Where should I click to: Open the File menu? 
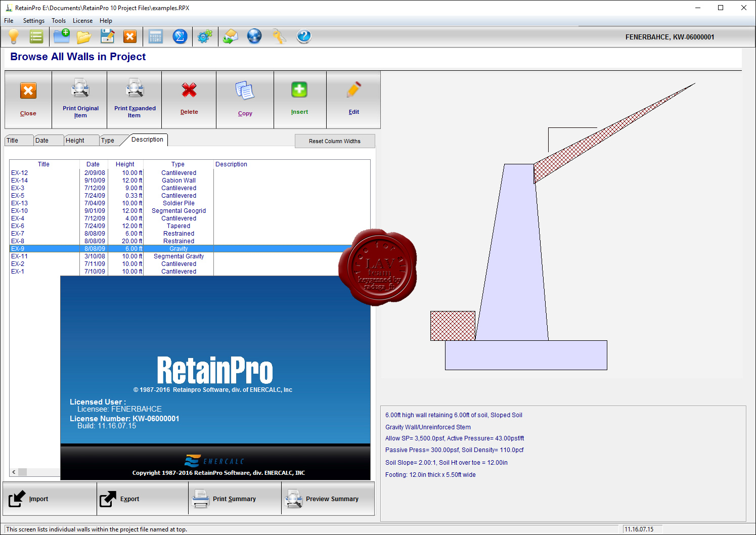pyautogui.click(x=9, y=21)
